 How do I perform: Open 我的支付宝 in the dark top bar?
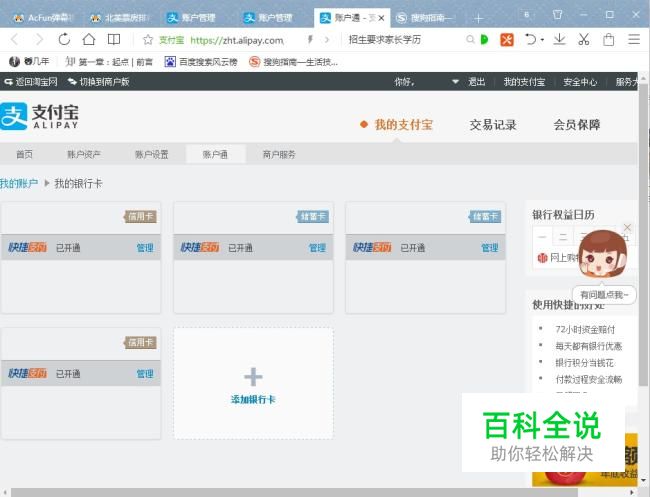tap(524, 82)
